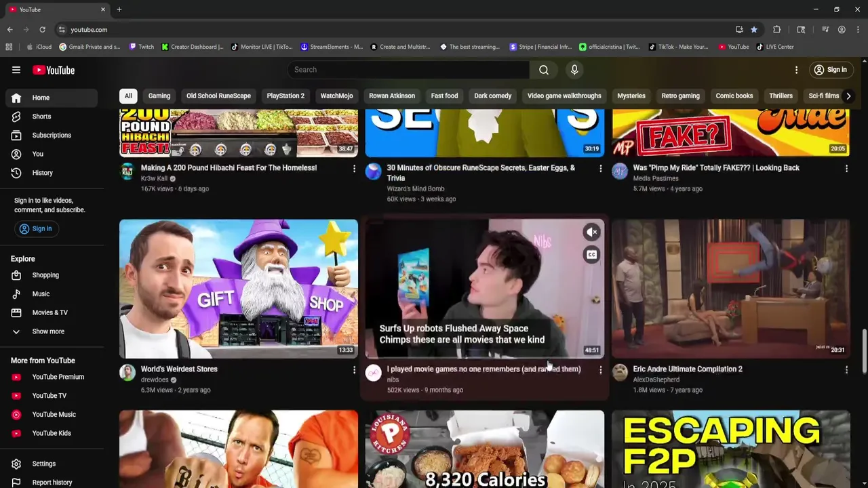Open the drewdoes channel avatar
Viewport: 868px width, 488px height.
point(127,373)
